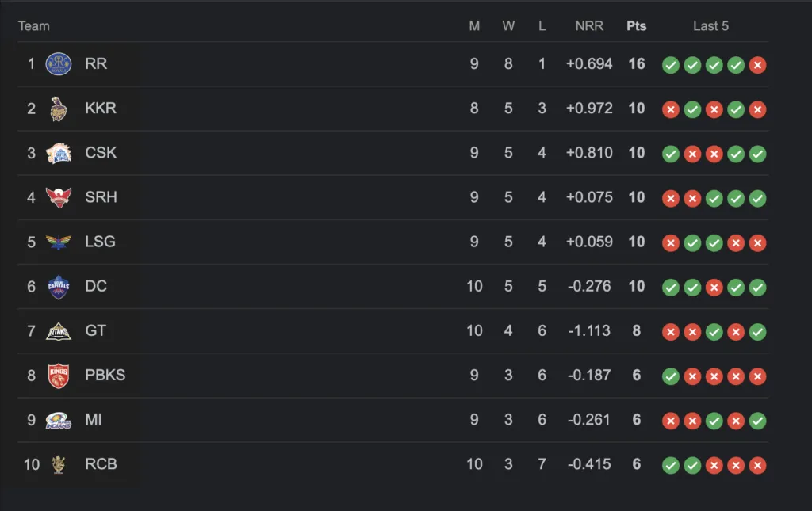Select the RCB row points value

click(637, 464)
